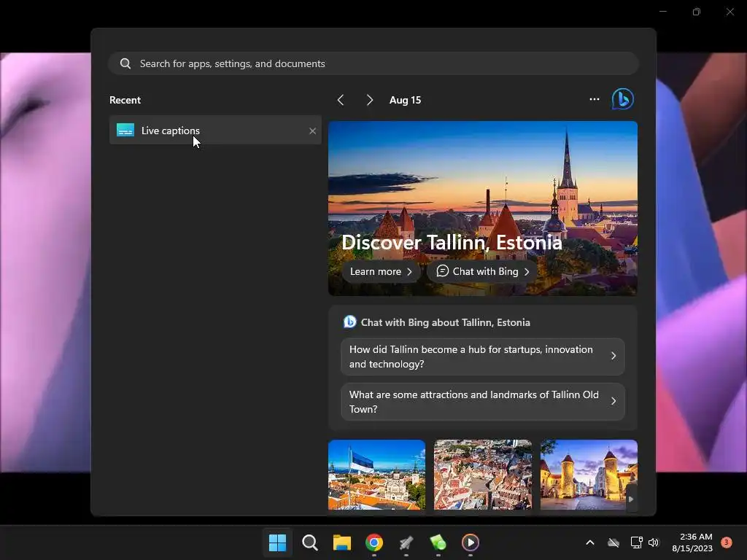
Task: Remove Live captions from recent list
Action: tap(312, 131)
